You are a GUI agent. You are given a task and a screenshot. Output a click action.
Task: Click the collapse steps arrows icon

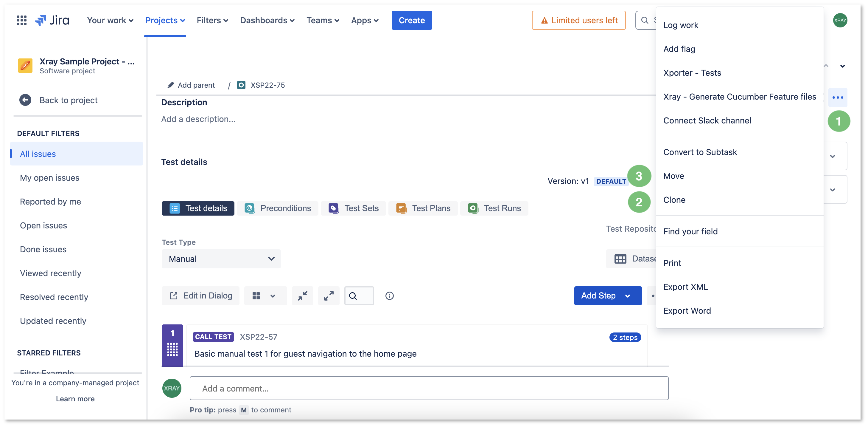[303, 296]
